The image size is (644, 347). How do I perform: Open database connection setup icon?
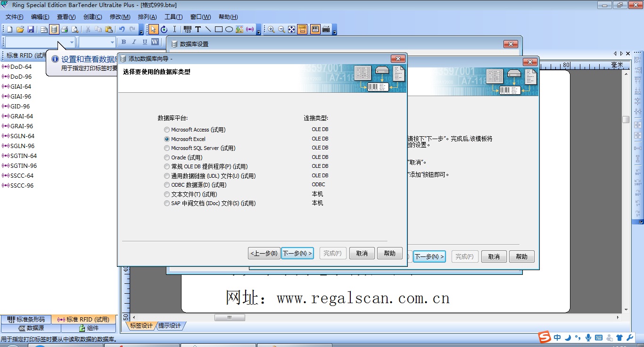(54, 29)
